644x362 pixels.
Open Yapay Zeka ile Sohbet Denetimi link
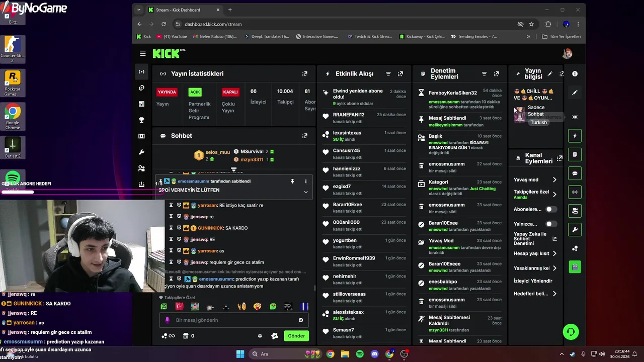[535, 239]
